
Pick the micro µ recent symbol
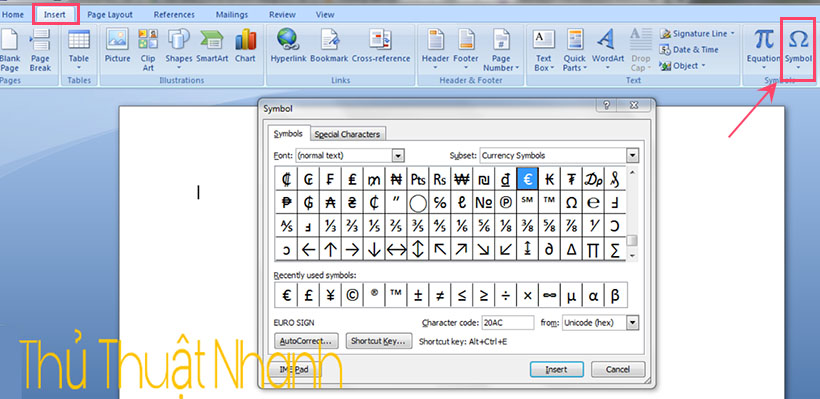tap(572, 295)
